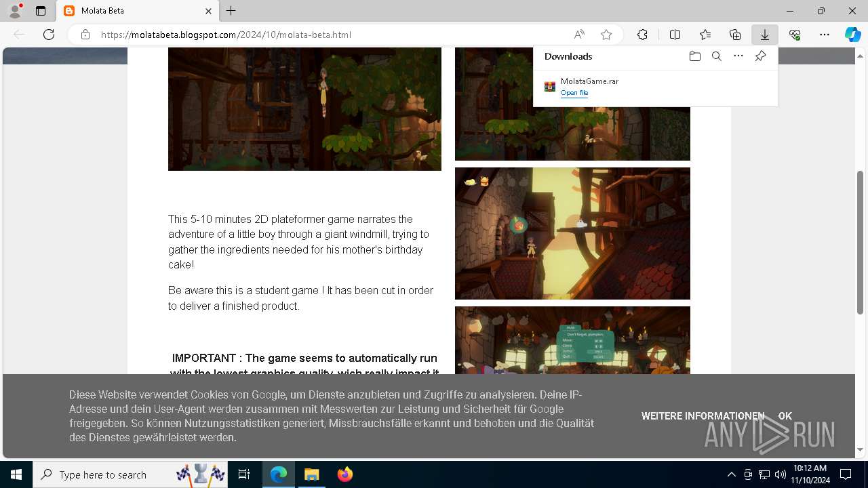Click the Open file link
The image size is (868, 488).
pos(574,93)
